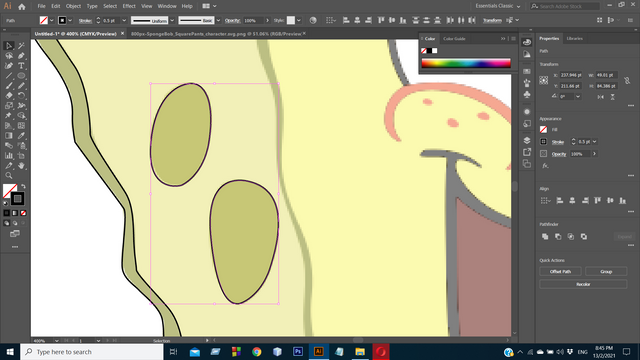Click Group quick action button

pos(606,271)
